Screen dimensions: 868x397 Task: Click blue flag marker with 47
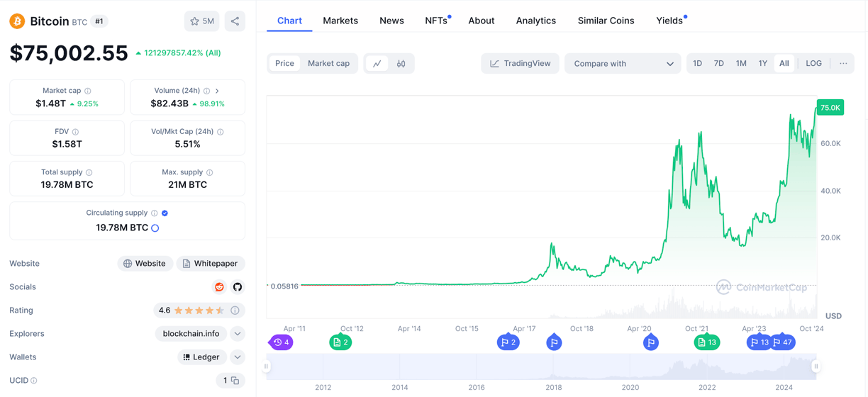coord(783,342)
